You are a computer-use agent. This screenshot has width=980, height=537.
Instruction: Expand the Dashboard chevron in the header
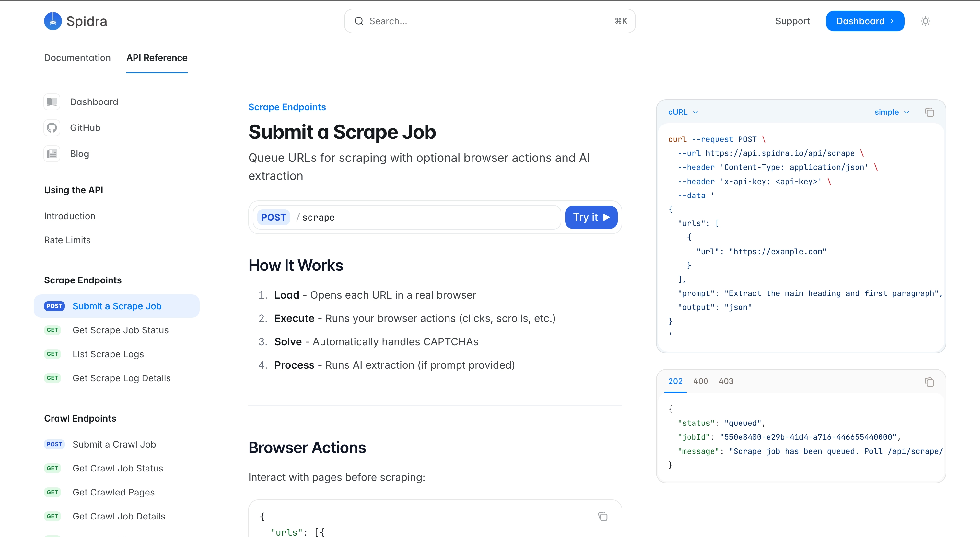coord(893,21)
